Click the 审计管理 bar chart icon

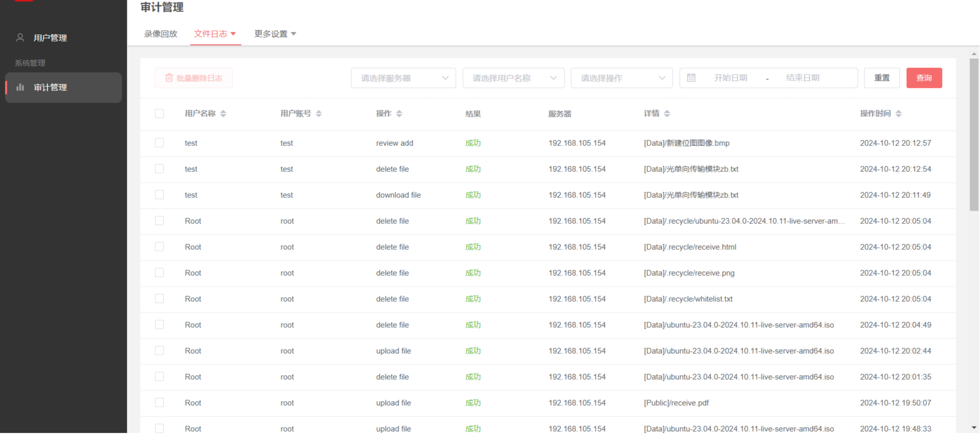[x=20, y=87]
